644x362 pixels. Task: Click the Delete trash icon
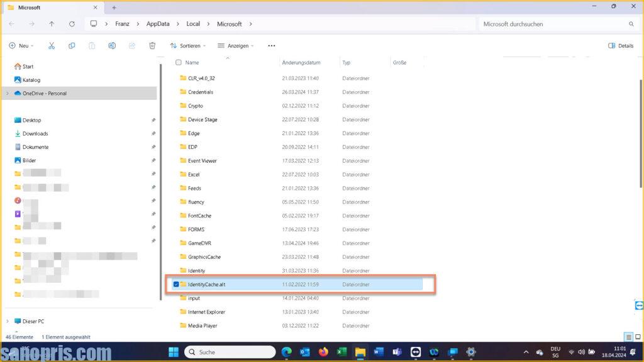point(152,46)
